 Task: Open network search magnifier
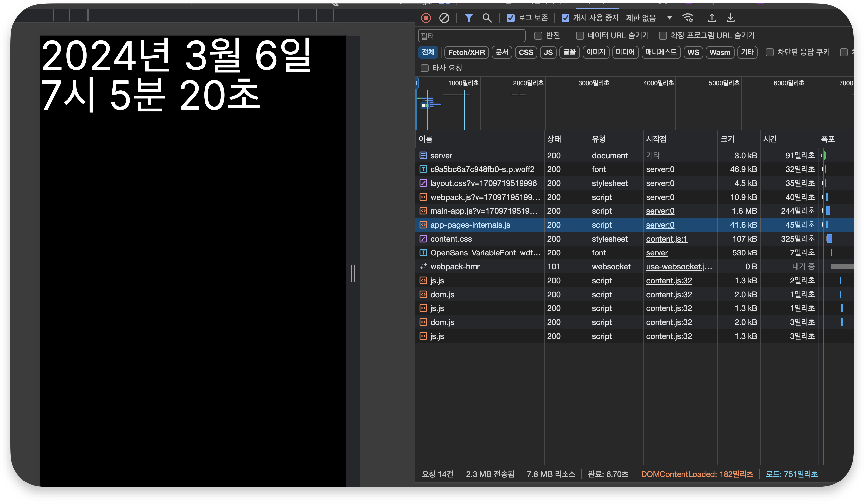click(487, 18)
